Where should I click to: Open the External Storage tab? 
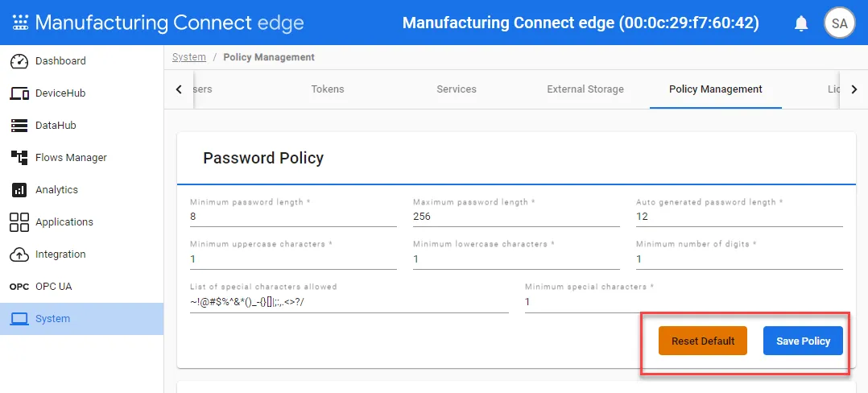pyautogui.click(x=585, y=89)
